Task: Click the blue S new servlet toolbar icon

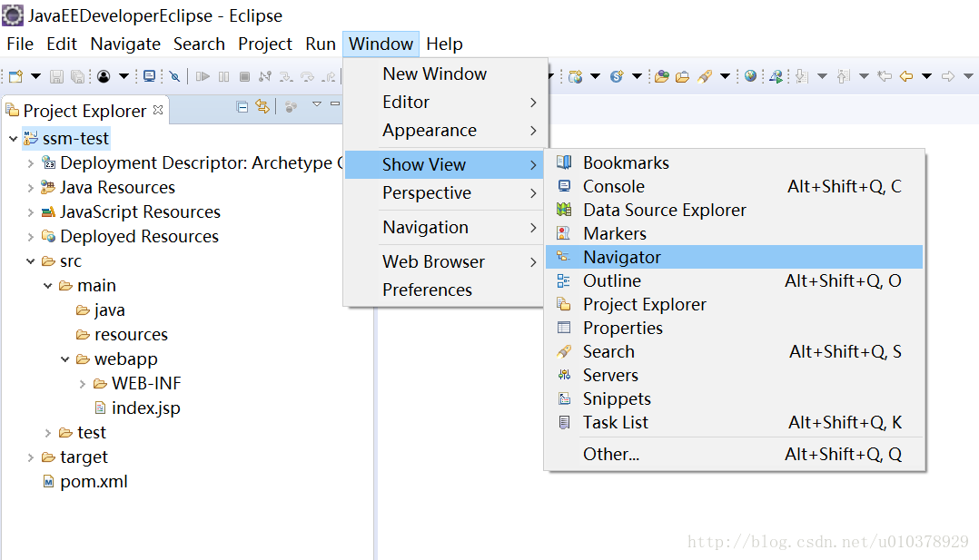Action: pyautogui.click(x=617, y=77)
